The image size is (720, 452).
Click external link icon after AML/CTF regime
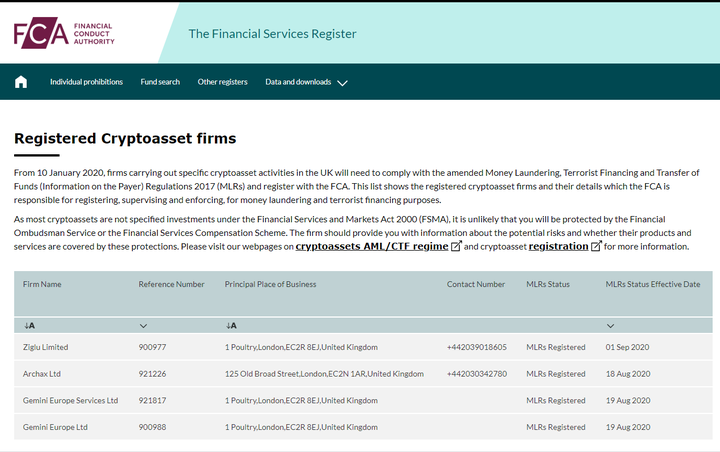[457, 246]
